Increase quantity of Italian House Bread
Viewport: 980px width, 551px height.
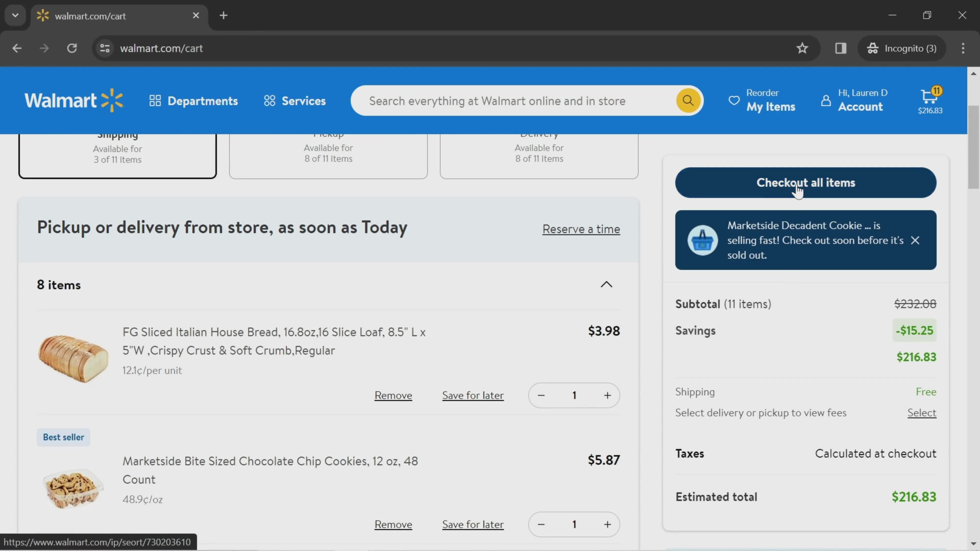click(607, 395)
